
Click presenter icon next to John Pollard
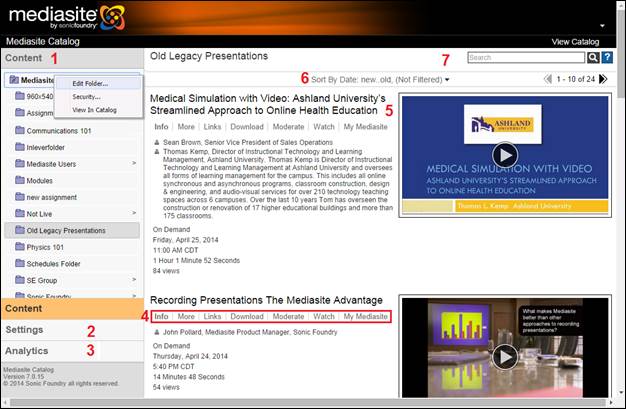click(157, 332)
